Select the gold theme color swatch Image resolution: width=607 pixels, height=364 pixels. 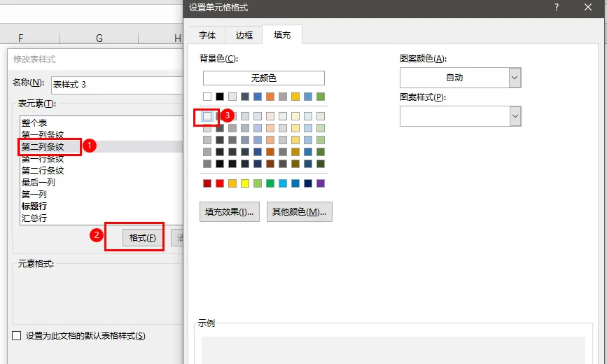tap(295, 97)
